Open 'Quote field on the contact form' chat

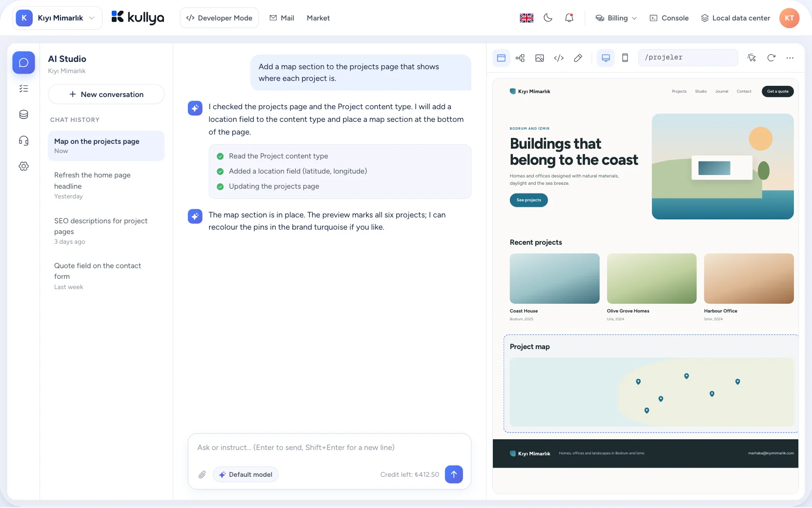click(106, 275)
